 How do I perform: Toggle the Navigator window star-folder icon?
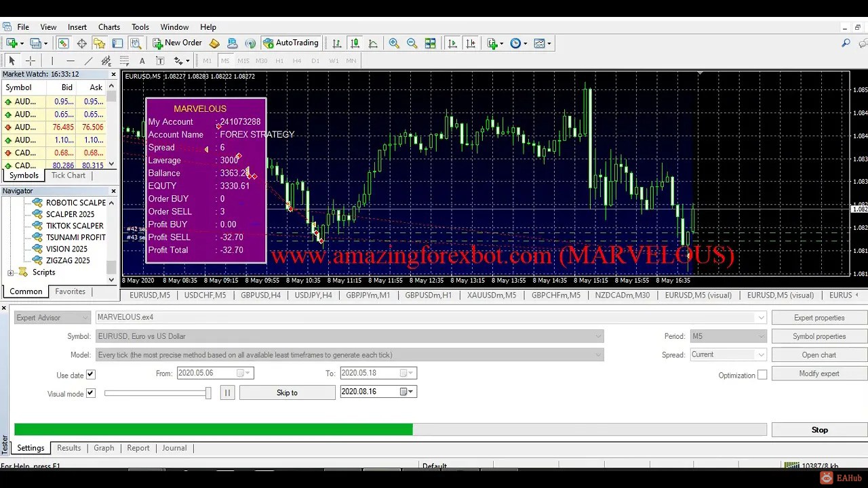tap(100, 43)
